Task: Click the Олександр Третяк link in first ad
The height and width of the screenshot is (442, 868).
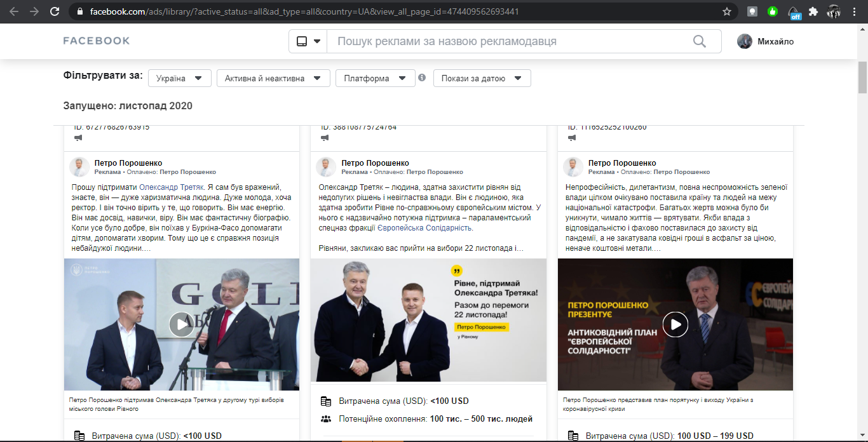Action: coord(172,187)
